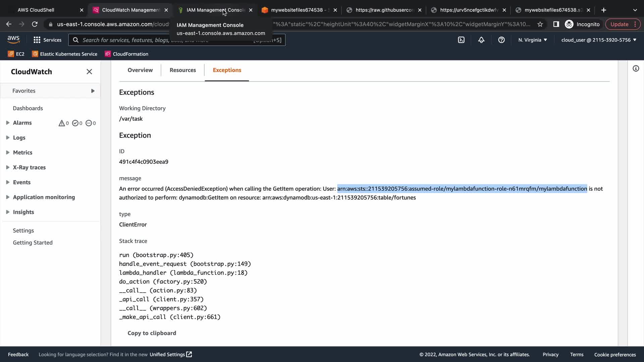Expand the X-Ray traces section
644x362 pixels.
(8, 167)
